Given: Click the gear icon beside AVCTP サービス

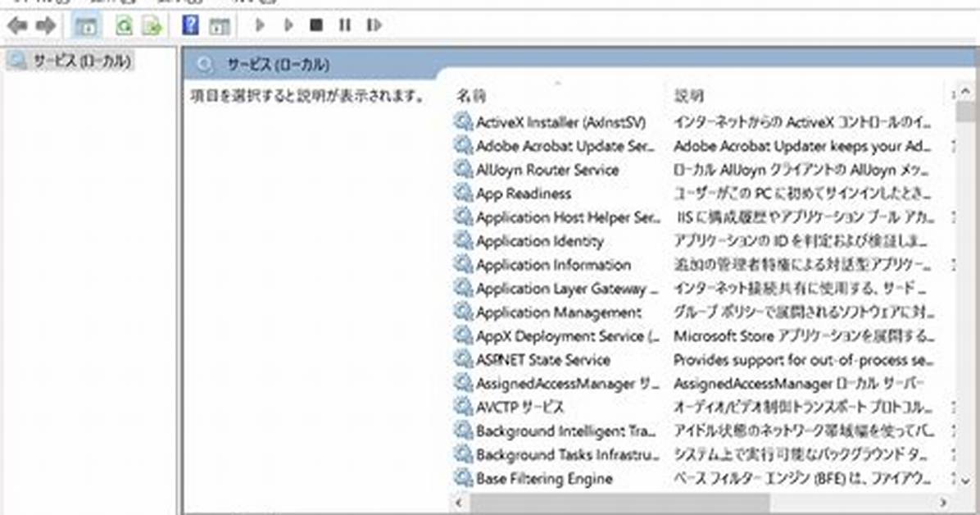Looking at the screenshot, I should click(x=462, y=407).
